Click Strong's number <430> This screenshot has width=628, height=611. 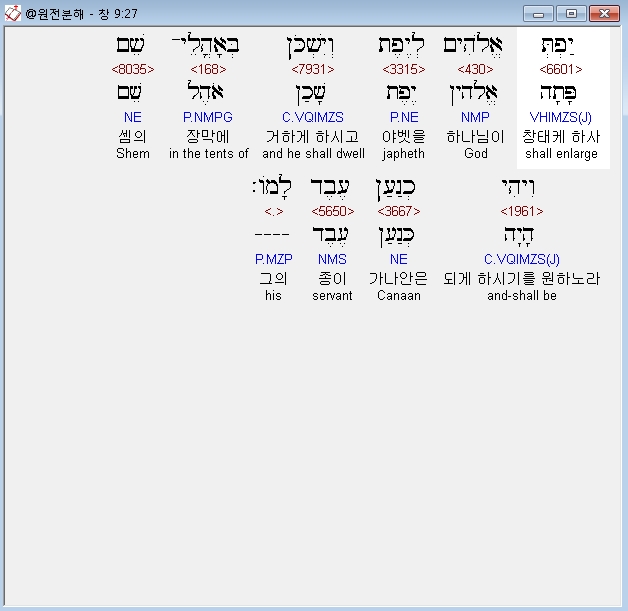tap(475, 69)
